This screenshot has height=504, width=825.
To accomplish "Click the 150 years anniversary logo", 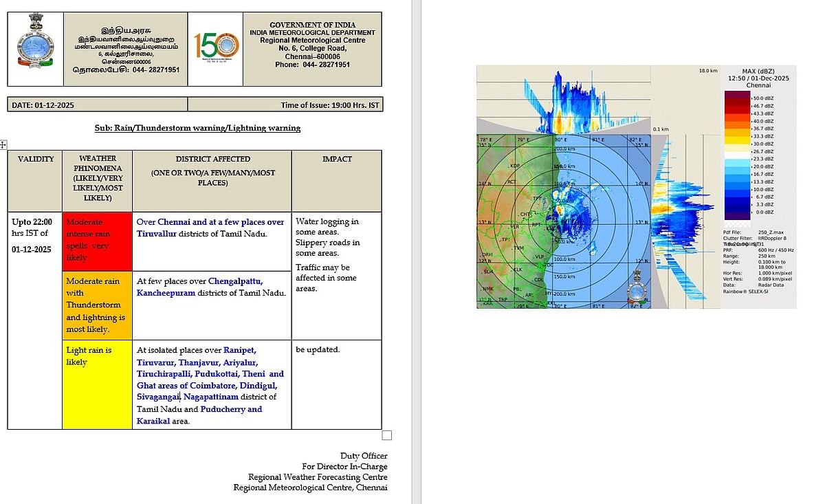I will click(x=215, y=48).
